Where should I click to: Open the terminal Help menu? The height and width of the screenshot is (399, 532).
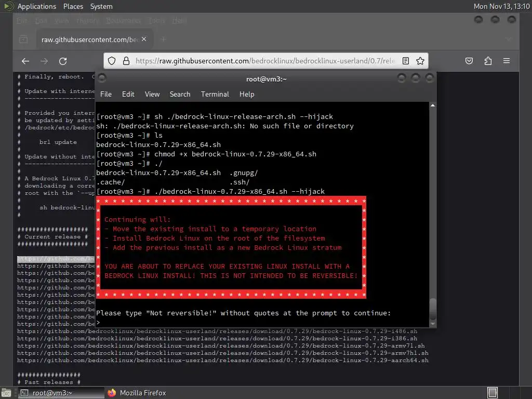(x=247, y=95)
